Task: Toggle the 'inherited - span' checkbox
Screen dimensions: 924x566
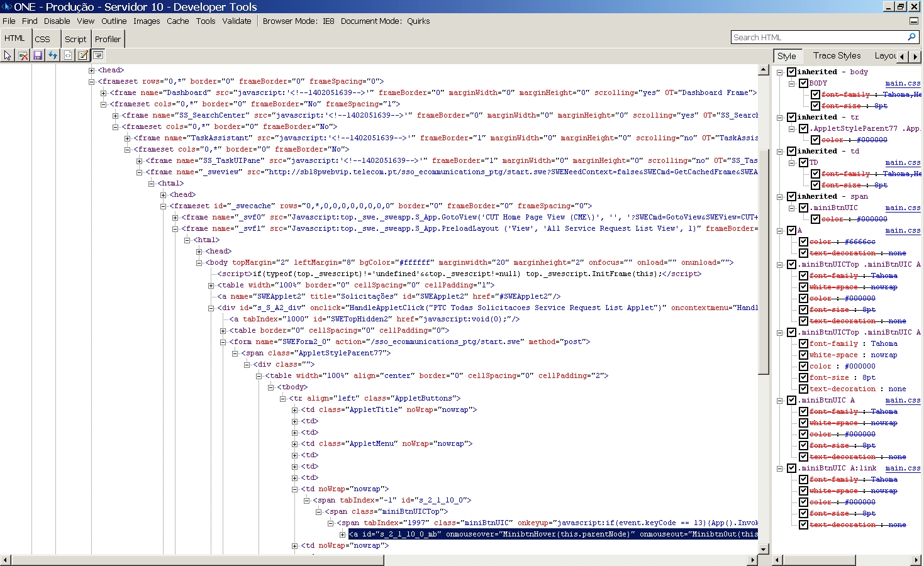Action: [791, 196]
